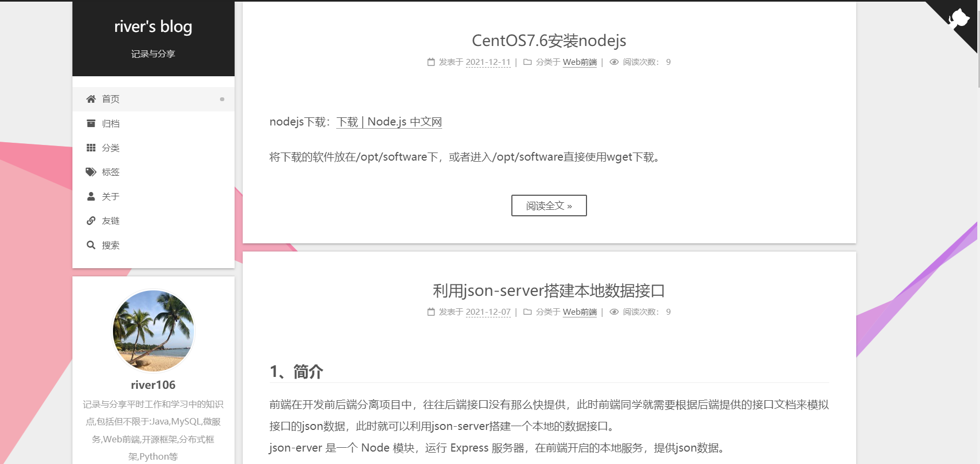Viewport: 980px width, 464px height.
Task: Click the tags icon for 标签
Action: 91,172
